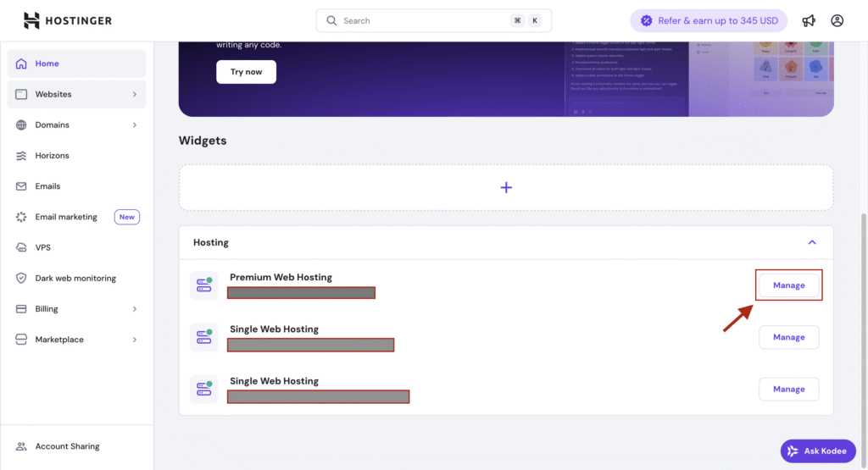
Task: Expand the Websites submenu chevron
Action: click(135, 95)
